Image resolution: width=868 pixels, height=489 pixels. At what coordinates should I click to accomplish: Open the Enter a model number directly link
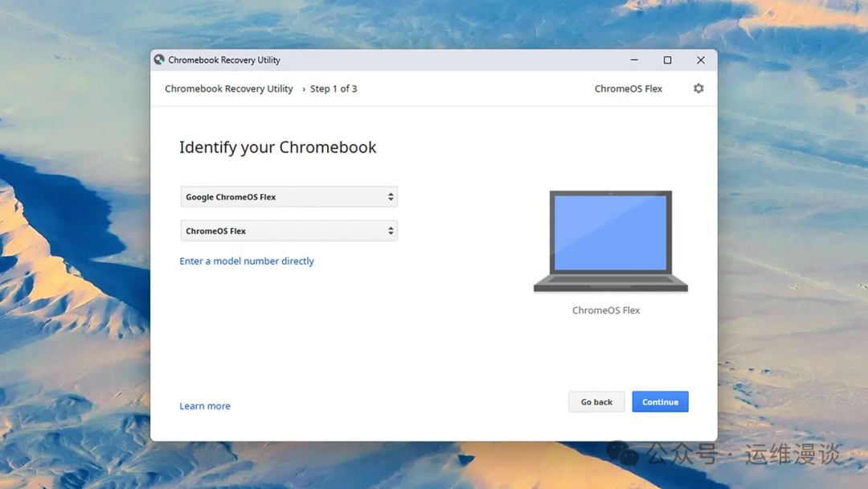pos(247,261)
